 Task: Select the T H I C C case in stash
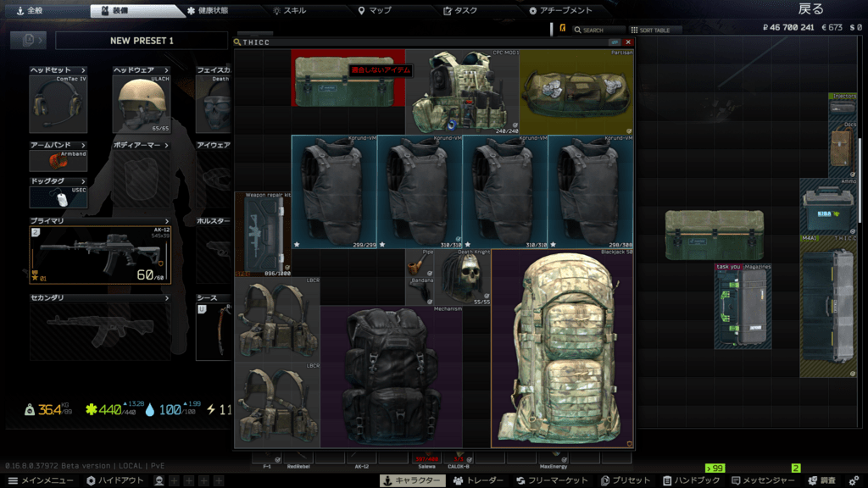pyautogui.click(x=828, y=306)
